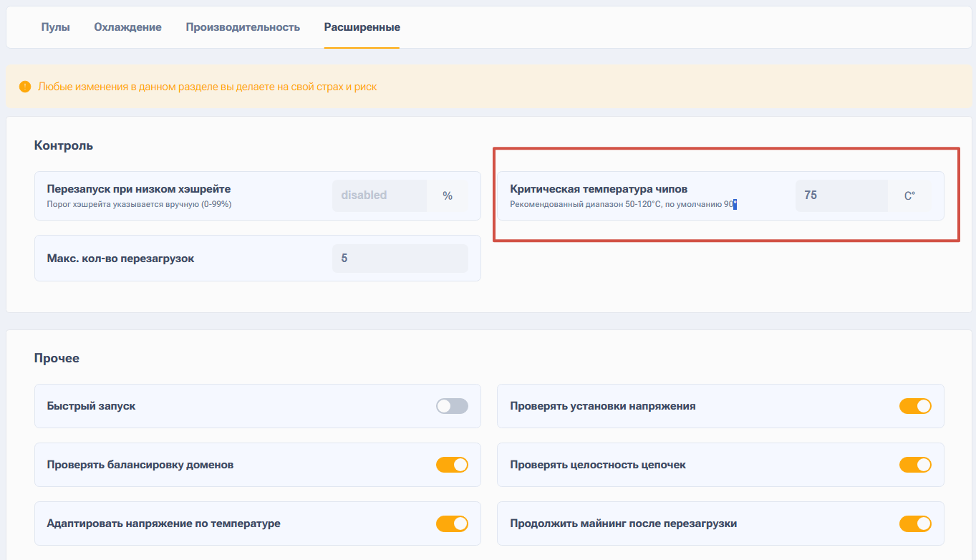
Task: Open the Пулы tab
Action: pos(55,27)
